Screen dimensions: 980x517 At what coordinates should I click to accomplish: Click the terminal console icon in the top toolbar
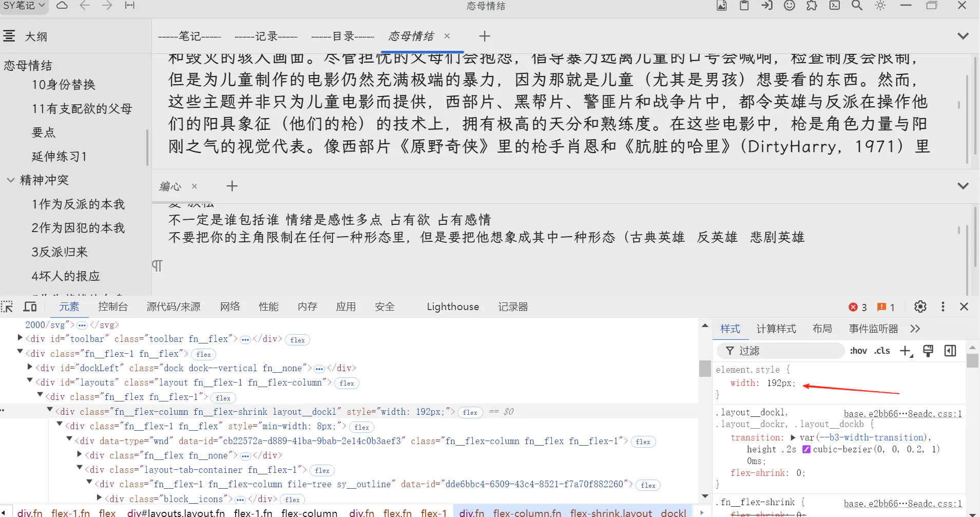coord(835,6)
